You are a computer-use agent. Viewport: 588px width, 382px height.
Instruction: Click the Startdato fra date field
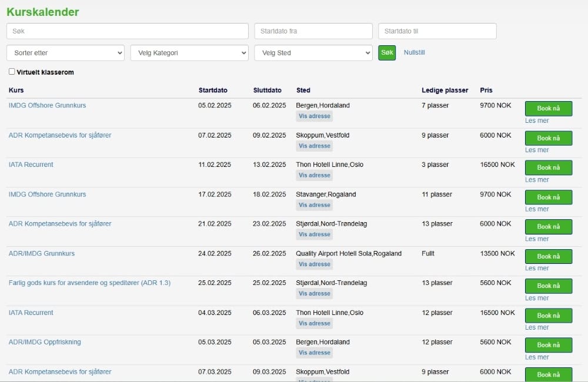[313, 31]
